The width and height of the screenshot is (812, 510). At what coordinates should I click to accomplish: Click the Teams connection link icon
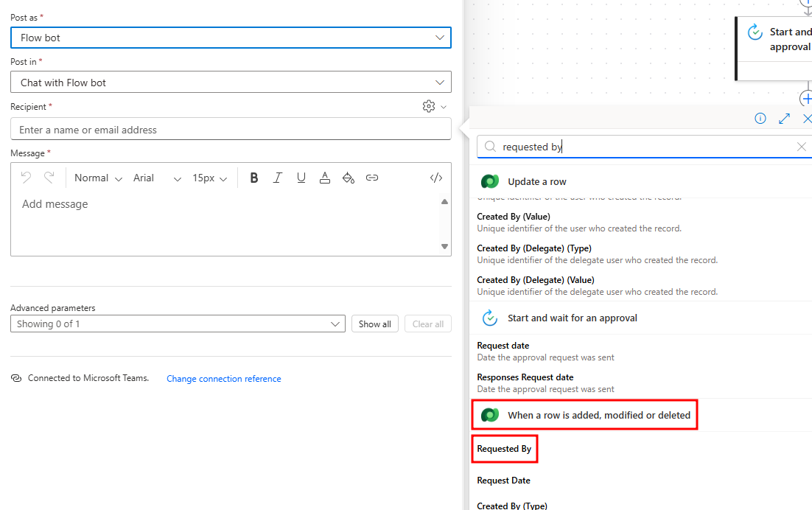(x=16, y=378)
